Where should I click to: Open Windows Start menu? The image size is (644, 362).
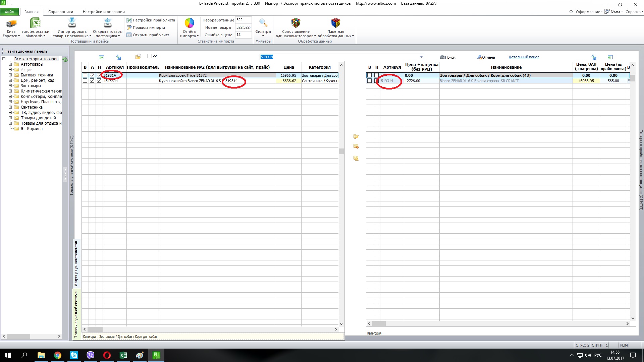(8, 355)
